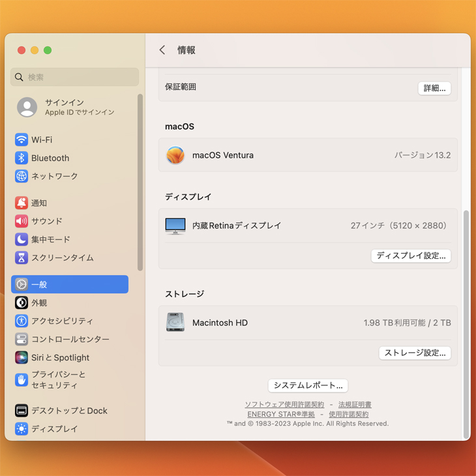The height and width of the screenshot is (476, 476).
Task: Click the 検索 search field
Action: point(75,77)
